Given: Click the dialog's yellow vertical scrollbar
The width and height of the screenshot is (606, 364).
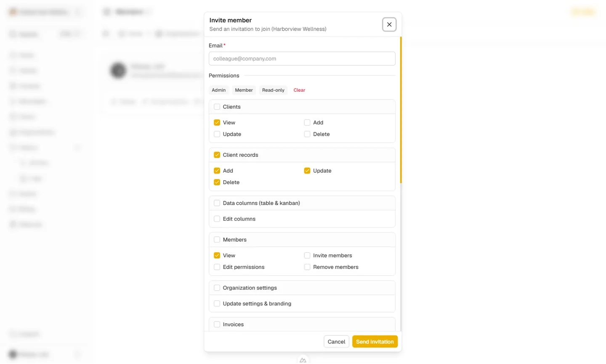Looking at the screenshot, I should pyautogui.click(x=401, y=110).
